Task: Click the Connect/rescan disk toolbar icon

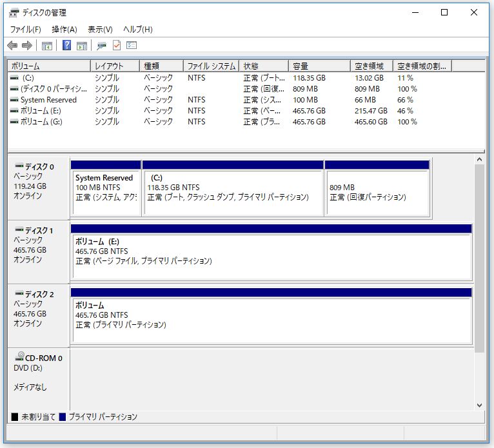Action: pos(101,46)
